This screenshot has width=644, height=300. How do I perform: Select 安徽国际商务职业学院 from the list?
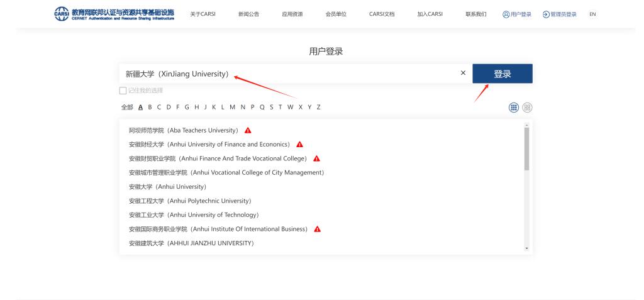click(218, 229)
